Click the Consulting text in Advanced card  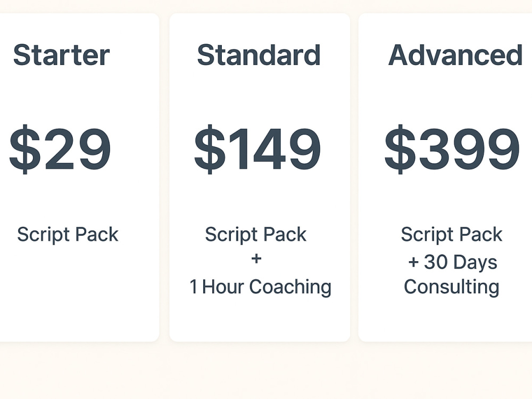(452, 287)
